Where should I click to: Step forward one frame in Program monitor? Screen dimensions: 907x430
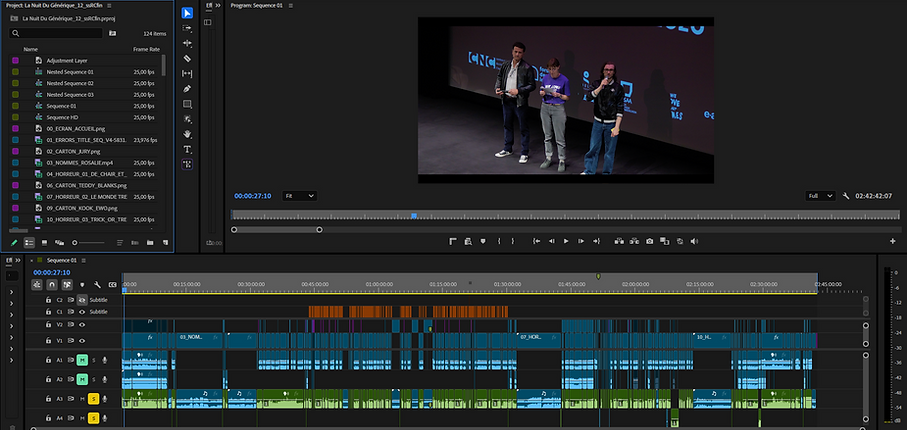[581, 241]
